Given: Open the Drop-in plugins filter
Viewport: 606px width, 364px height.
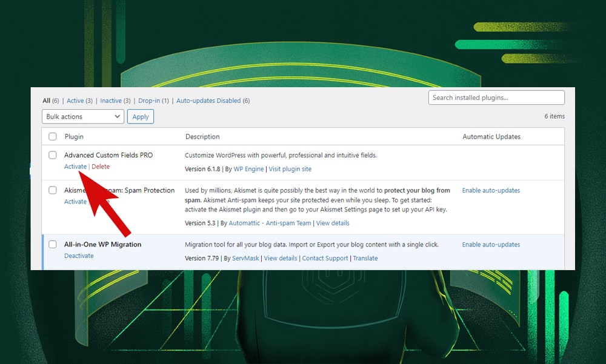Looking at the screenshot, I should click(149, 101).
